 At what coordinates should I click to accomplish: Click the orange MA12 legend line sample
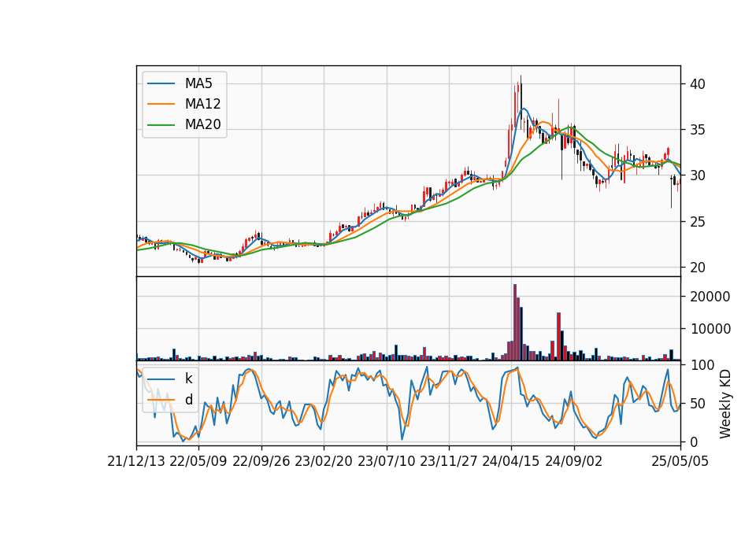coord(161,104)
